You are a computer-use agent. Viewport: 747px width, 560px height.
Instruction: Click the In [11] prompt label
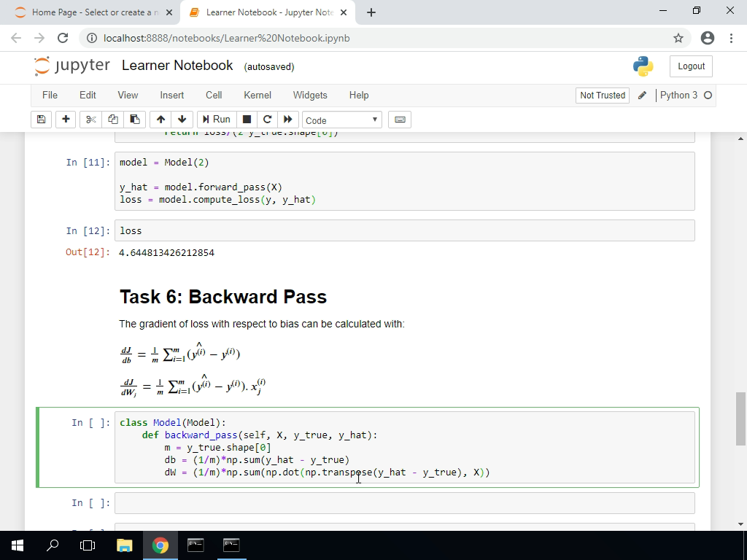point(88,163)
